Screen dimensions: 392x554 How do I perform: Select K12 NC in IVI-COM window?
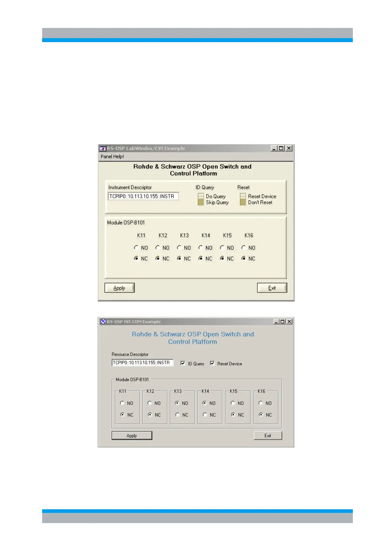pos(150,415)
